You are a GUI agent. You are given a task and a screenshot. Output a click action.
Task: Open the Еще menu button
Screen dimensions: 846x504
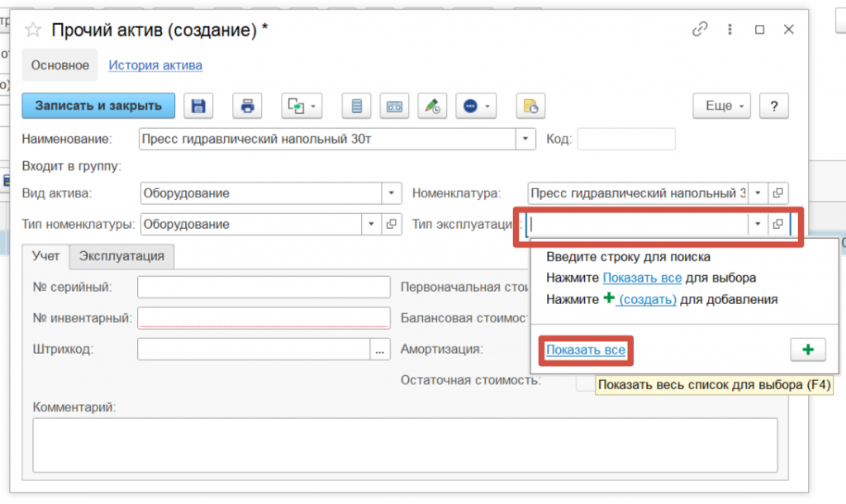pos(724,106)
